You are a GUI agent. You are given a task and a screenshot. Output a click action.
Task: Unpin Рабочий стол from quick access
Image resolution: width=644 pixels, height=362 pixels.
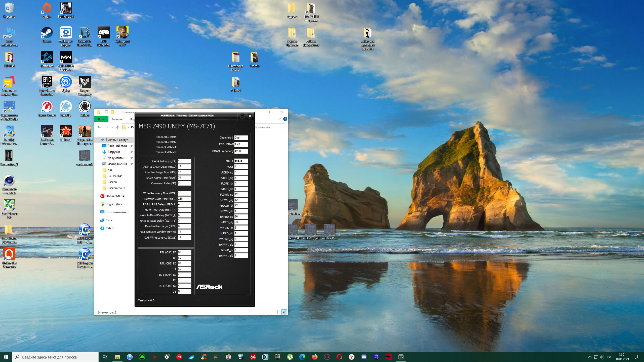(x=131, y=146)
